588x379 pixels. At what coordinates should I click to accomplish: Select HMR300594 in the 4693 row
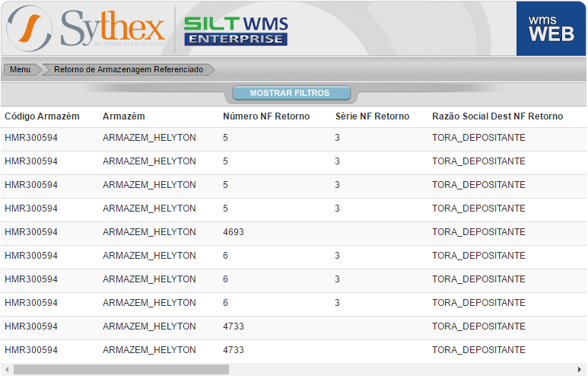pyautogui.click(x=31, y=232)
